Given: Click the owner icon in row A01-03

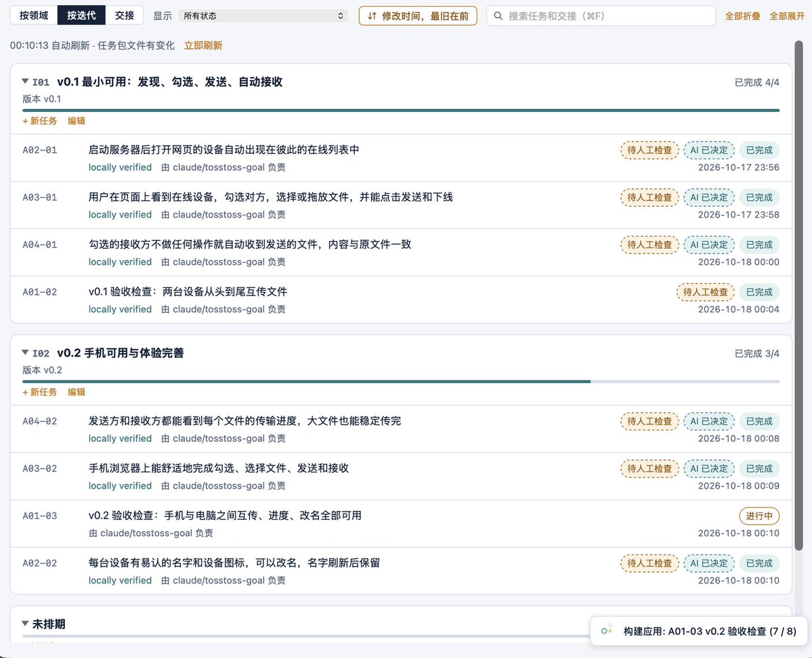Looking at the screenshot, I should [x=93, y=533].
